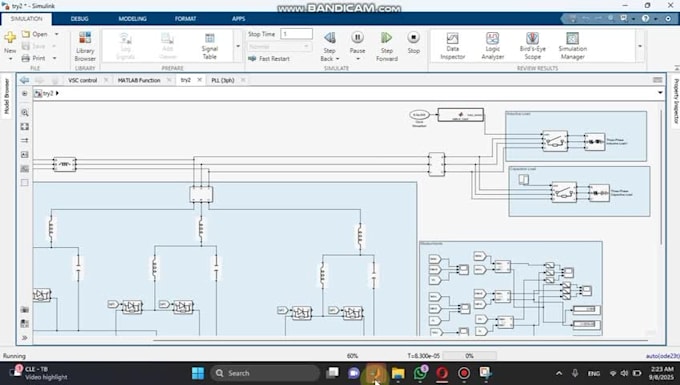Select the MATLAB Function block on canvas
The width and height of the screenshot is (680, 385).
(x=461, y=115)
